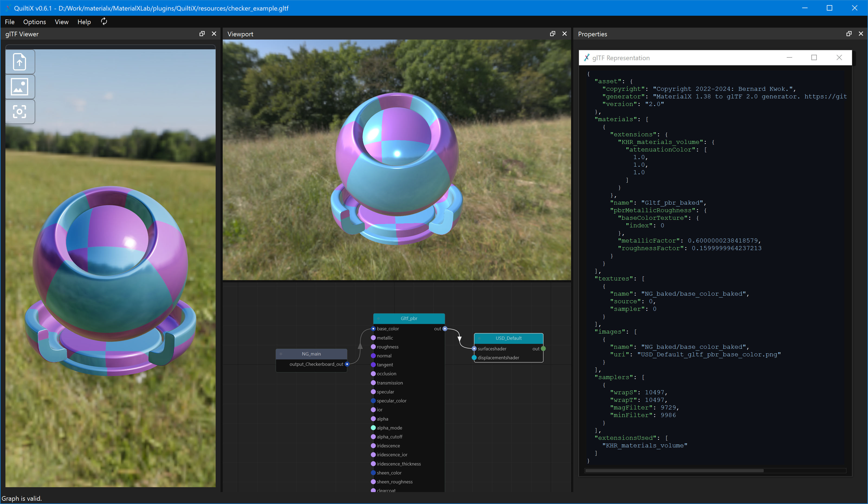
Task: Click the "KHR_materials_volume" extension key text
Action: (660, 142)
